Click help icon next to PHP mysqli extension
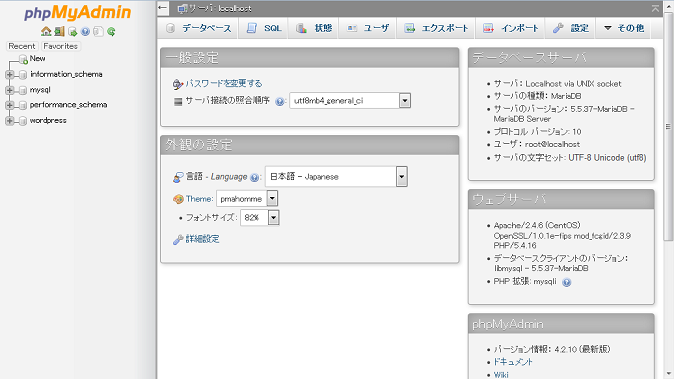Viewport: 674px width, 379px height. click(567, 282)
